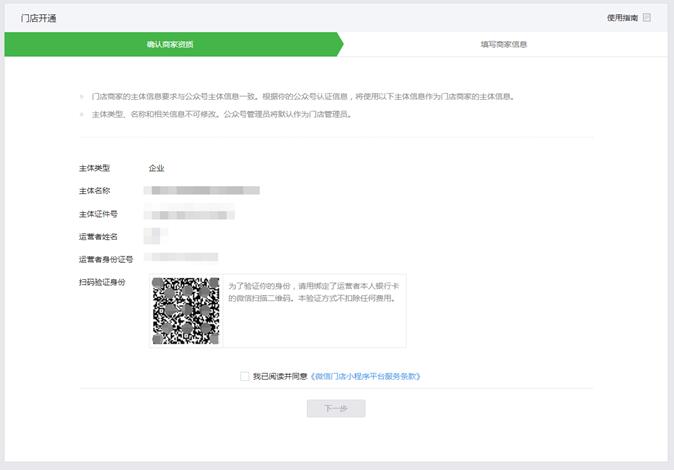Click the 主体证件号 label

tap(98, 214)
